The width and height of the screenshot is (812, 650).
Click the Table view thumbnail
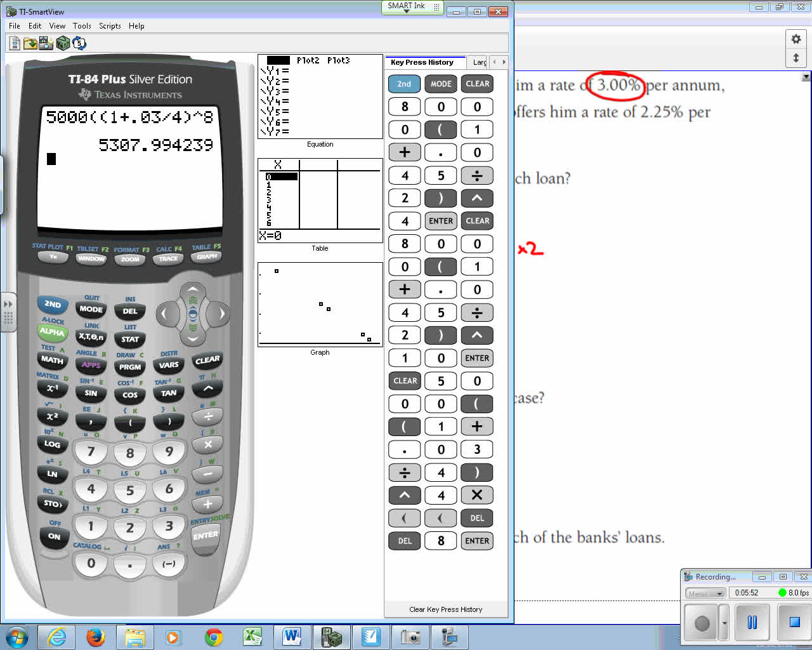[320, 201]
